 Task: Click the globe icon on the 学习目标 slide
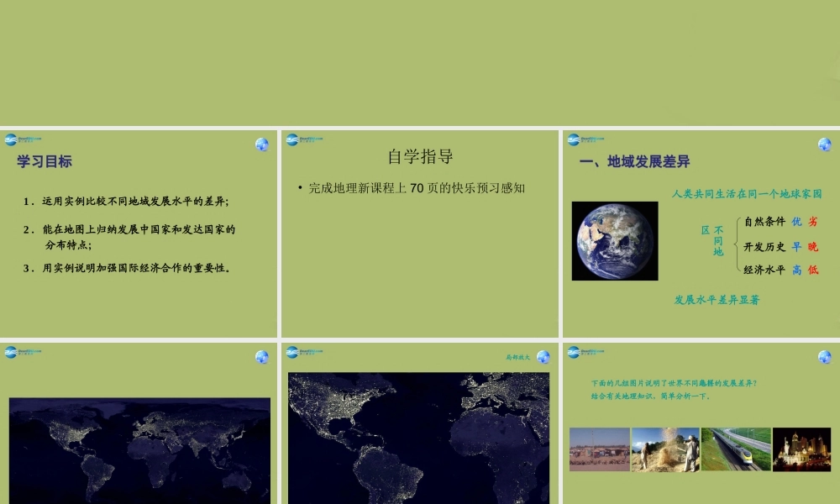click(x=261, y=144)
